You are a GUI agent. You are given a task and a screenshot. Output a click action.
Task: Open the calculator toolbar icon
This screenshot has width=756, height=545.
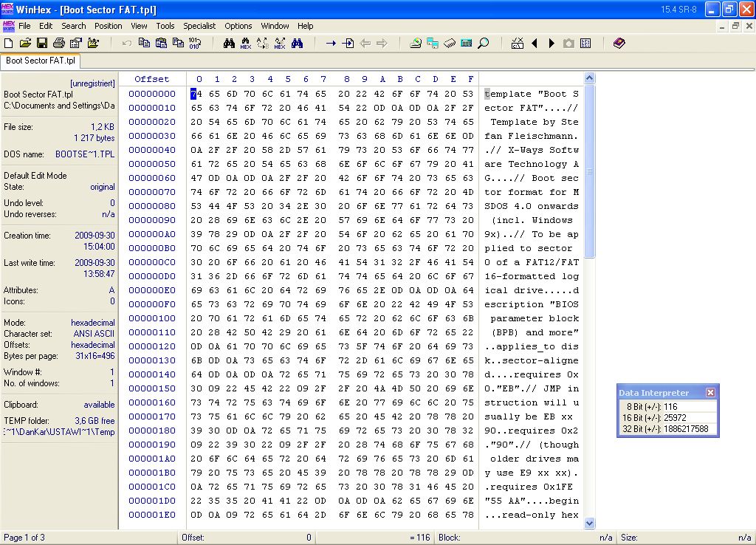coord(467,44)
